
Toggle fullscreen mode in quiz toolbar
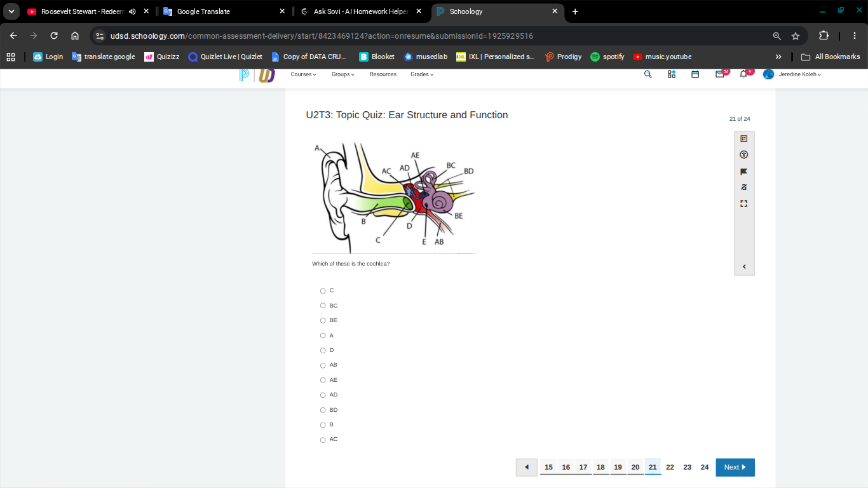pos(744,204)
